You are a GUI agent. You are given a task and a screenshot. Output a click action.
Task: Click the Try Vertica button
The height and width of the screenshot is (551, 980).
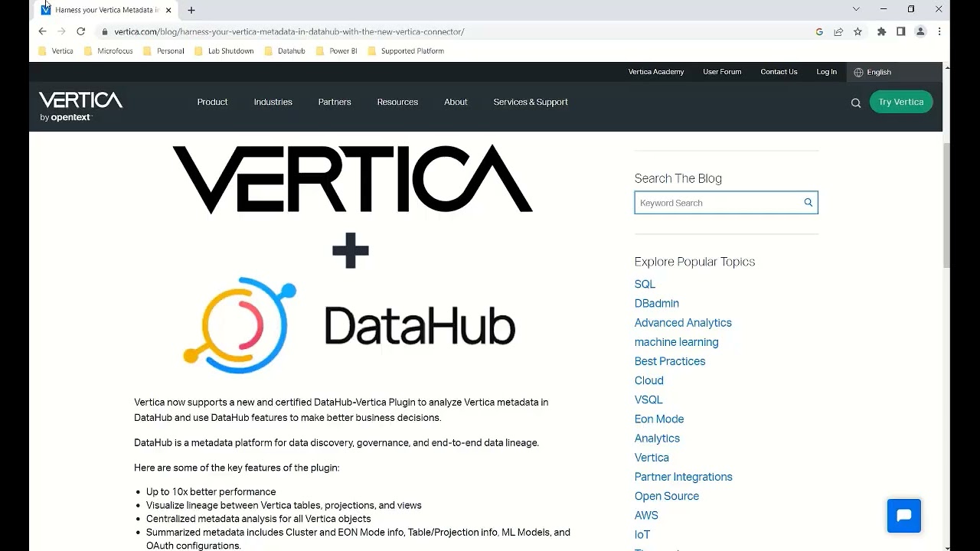[901, 102]
